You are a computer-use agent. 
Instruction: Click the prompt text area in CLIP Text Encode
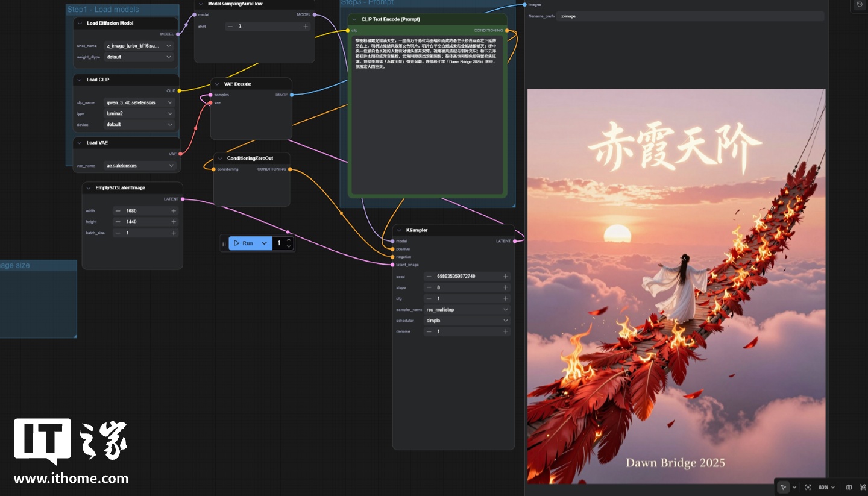427,121
